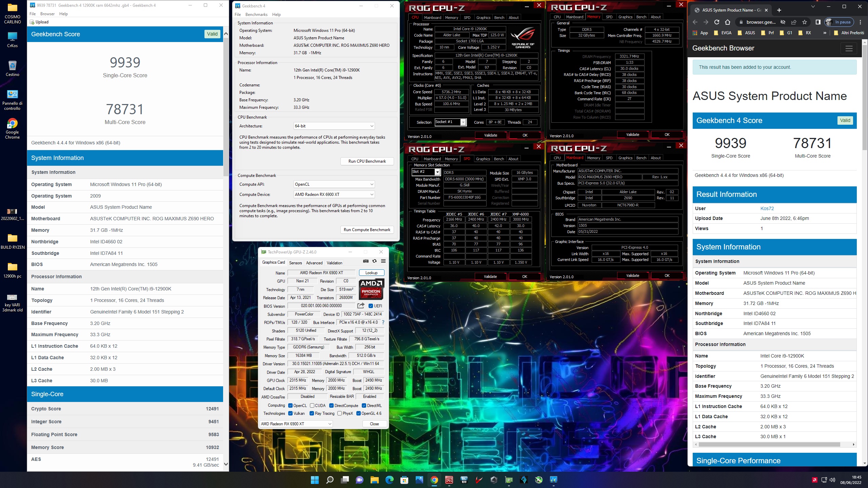Bookmark this page with star icon
868x488 pixels.
pyautogui.click(x=805, y=22)
